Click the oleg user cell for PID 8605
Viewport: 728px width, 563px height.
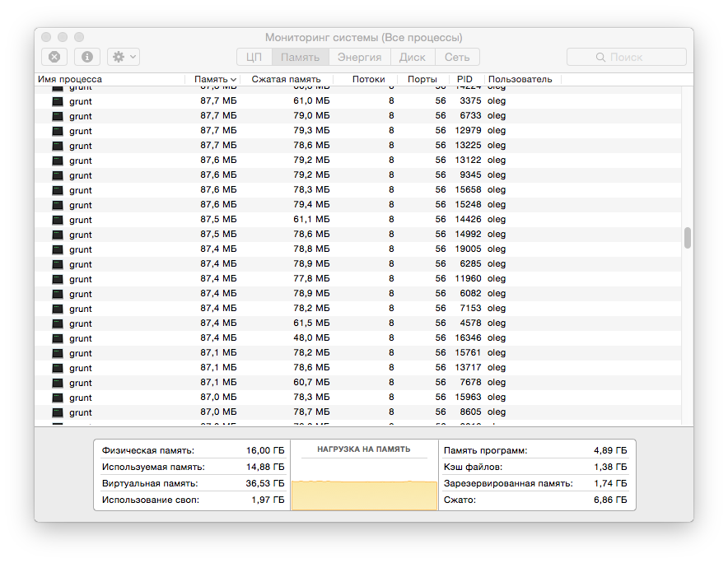pos(497,412)
